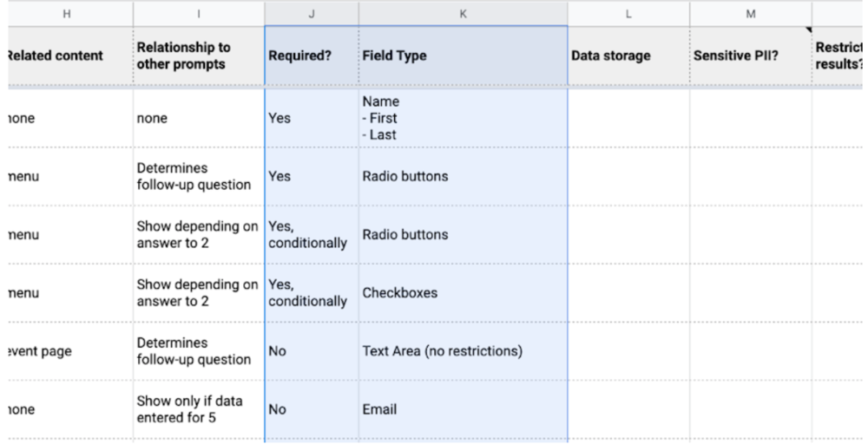Select "Name - First - Last" field type cell
This screenshot has height=444, width=868.
pos(463,118)
